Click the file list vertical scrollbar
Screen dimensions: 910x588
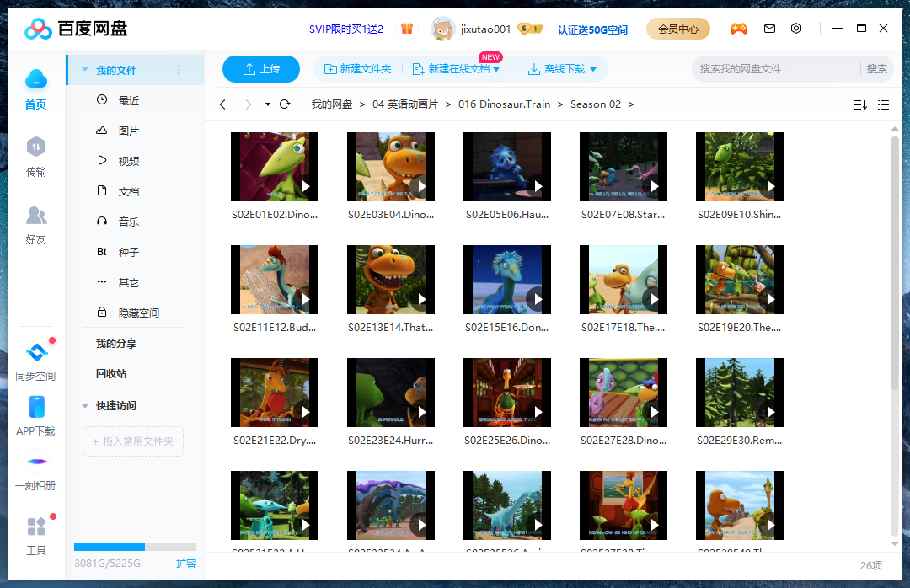coord(894,263)
